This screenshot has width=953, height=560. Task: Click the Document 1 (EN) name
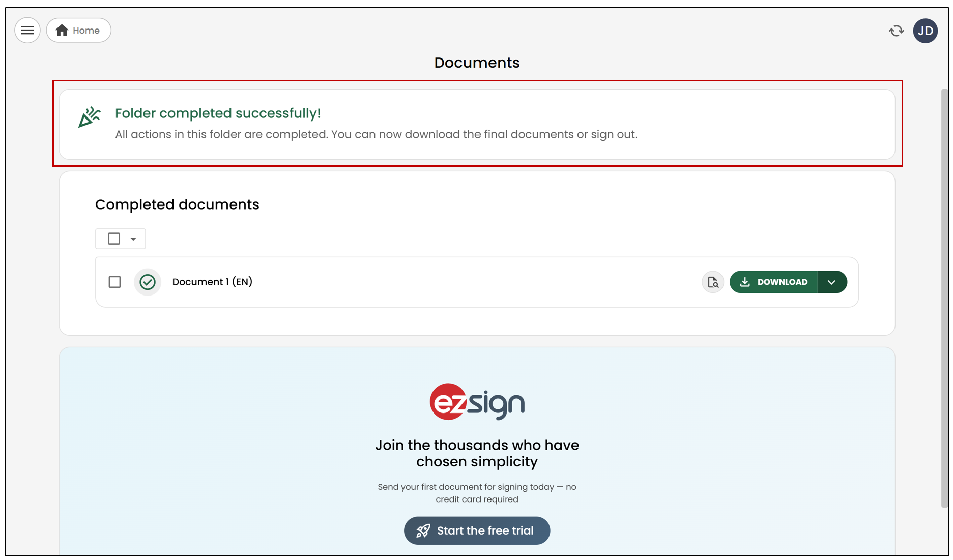point(212,282)
